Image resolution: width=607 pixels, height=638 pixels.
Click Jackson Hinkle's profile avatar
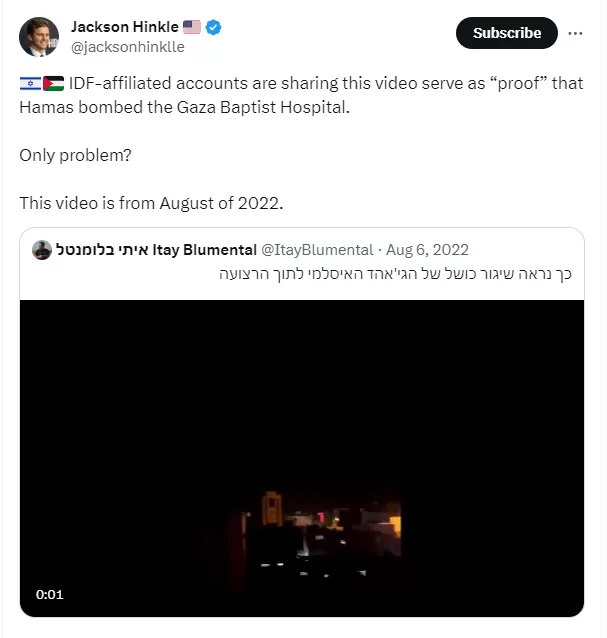38,36
